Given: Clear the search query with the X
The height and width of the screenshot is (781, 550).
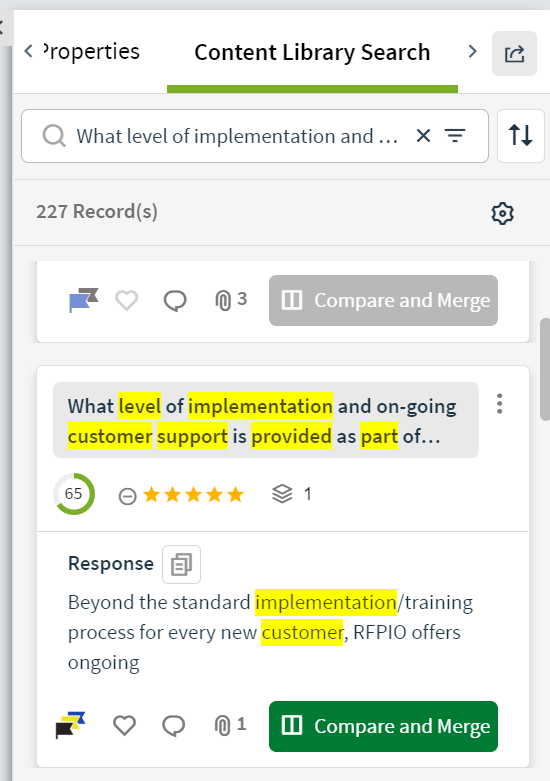Looking at the screenshot, I should (x=423, y=135).
